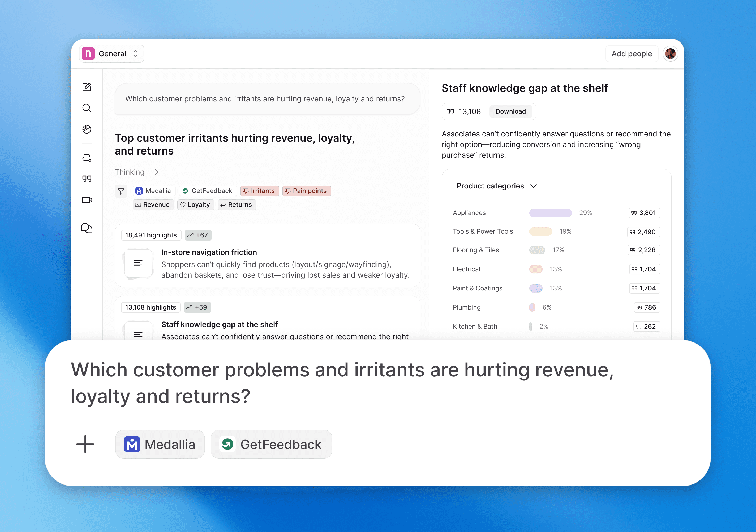The width and height of the screenshot is (756, 532).
Task: Expand the Thinking disclosure chevron
Action: click(x=156, y=172)
